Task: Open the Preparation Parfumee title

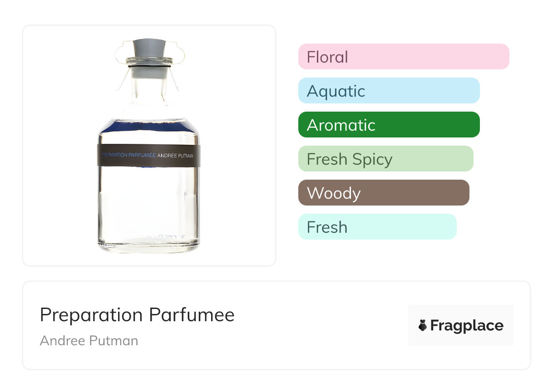Action: pos(137,315)
